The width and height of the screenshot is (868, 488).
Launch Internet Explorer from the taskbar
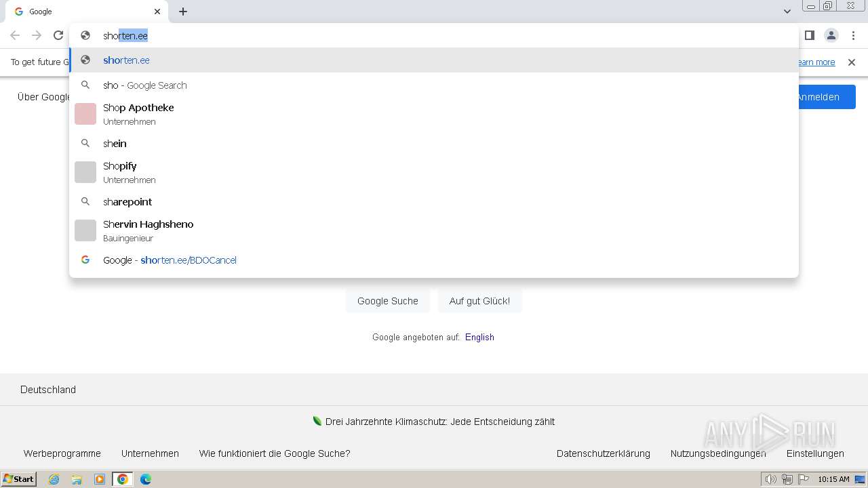click(54, 479)
